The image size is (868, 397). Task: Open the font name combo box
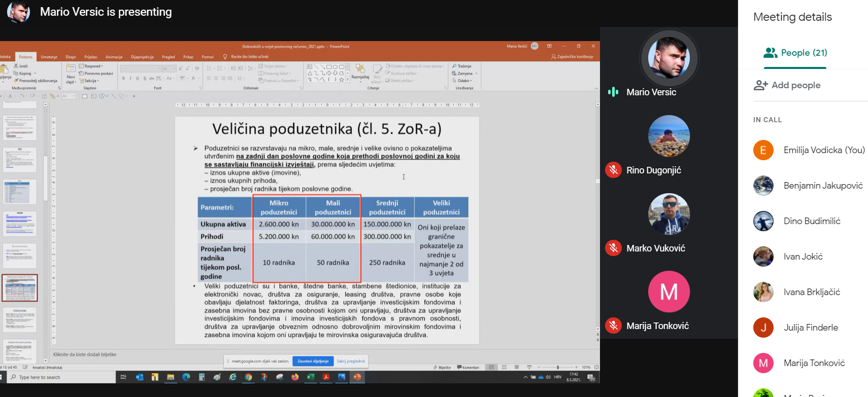point(141,68)
